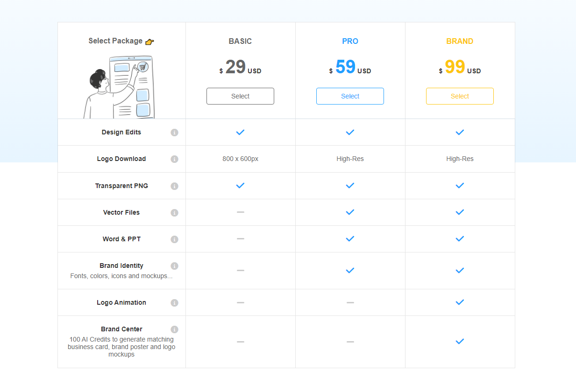This screenshot has width=576, height=392.
Task: Click the Logo Animation feature label
Action: [x=121, y=303]
